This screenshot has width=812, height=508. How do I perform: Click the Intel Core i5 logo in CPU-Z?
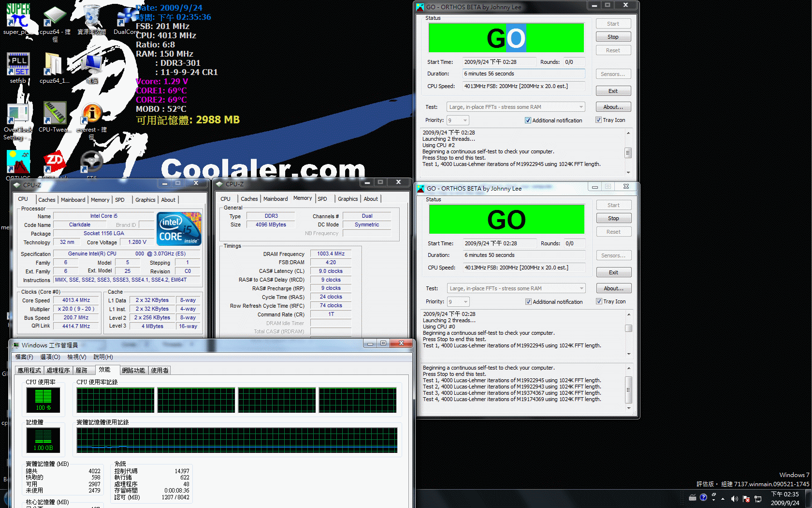179,229
